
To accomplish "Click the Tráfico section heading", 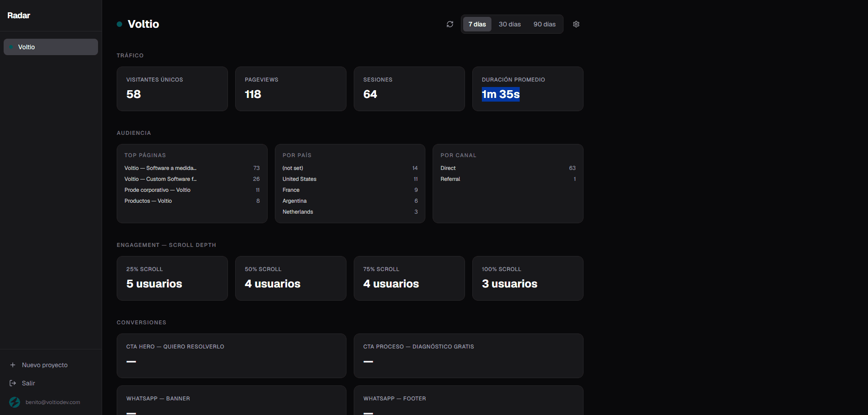I will [x=130, y=56].
